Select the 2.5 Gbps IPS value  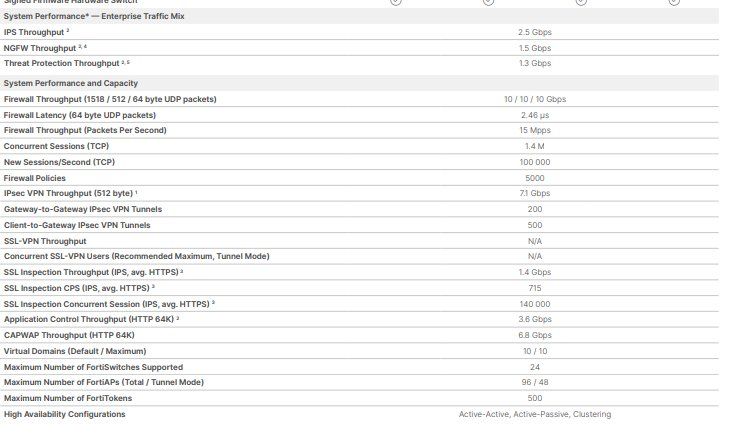point(535,32)
